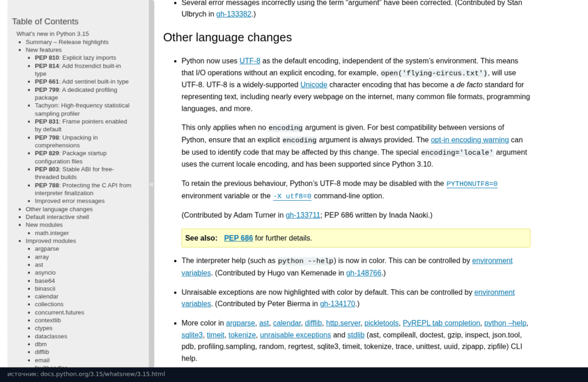Click the ast link in More color list

264,323
